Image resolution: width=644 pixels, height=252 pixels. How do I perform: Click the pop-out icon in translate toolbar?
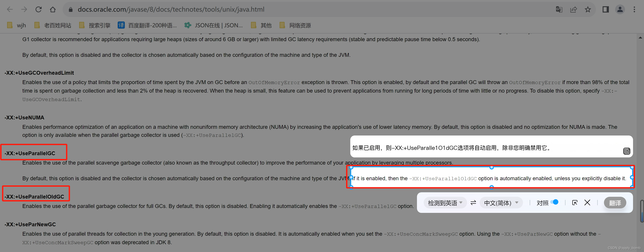[575, 203]
